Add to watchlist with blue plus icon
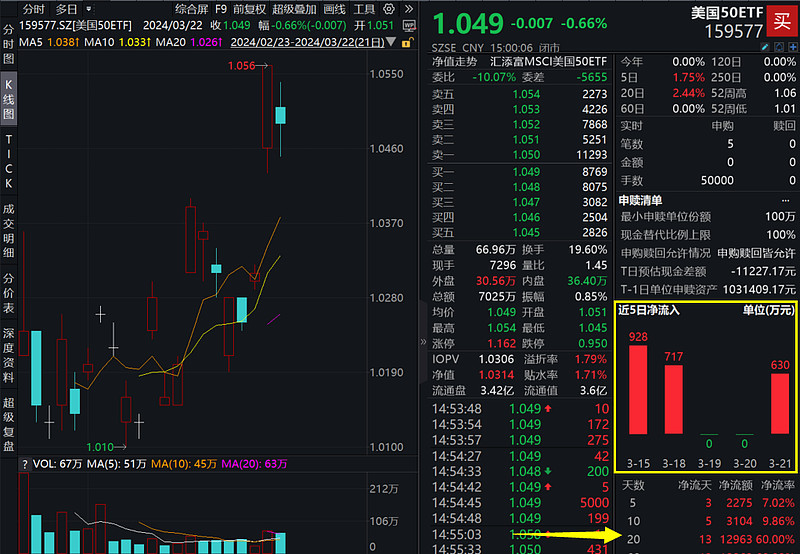 click(x=793, y=47)
